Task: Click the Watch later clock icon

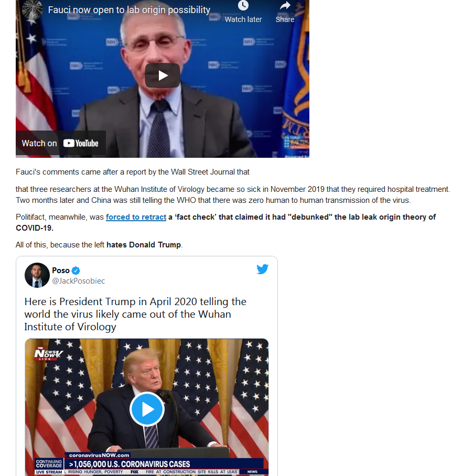Action: coord(243,5)
